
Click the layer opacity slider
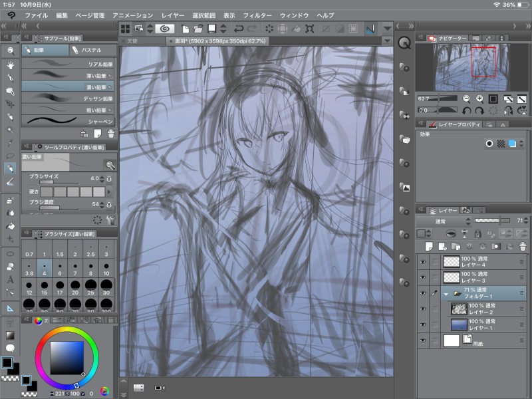(x=492, y=221)
